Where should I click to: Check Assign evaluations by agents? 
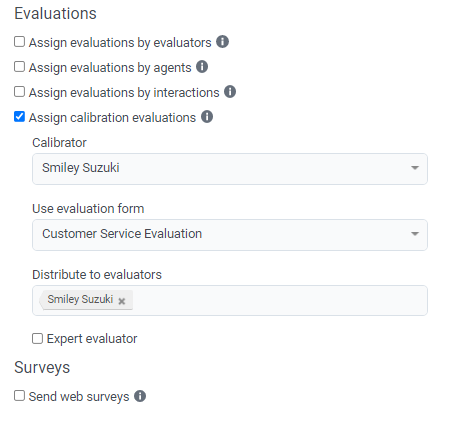(x=19, y=67)
